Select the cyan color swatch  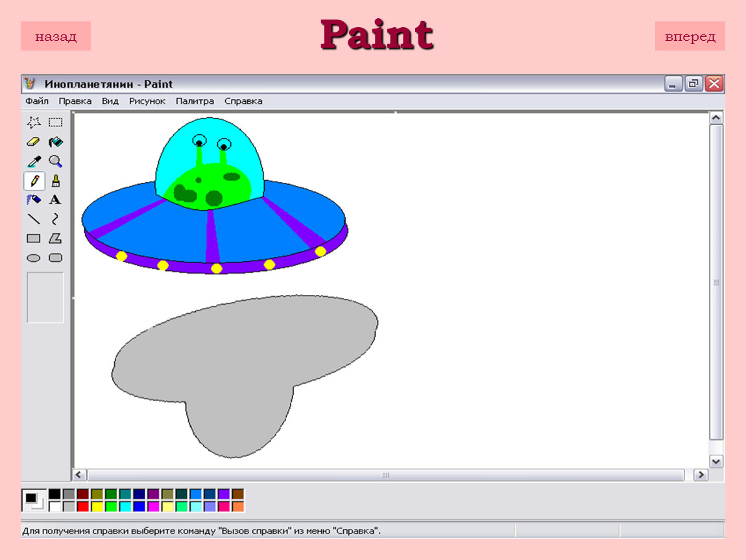[x=125, y=506]
